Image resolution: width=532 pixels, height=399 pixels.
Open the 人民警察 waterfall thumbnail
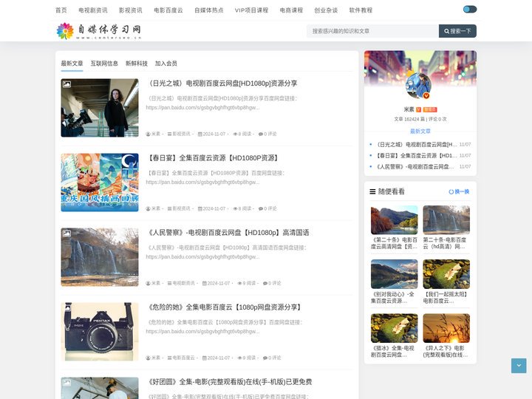point(100,257)
